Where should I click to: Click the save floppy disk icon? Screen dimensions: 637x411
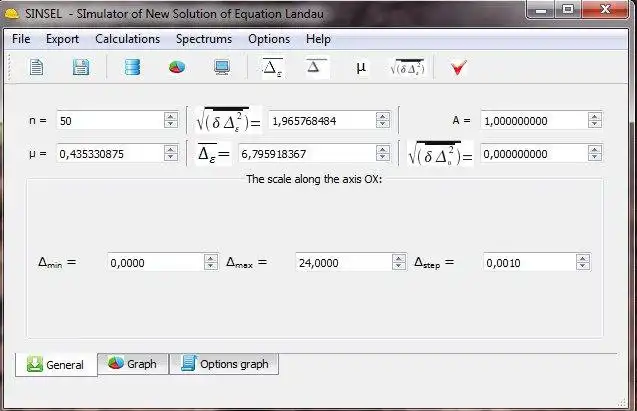81,67
